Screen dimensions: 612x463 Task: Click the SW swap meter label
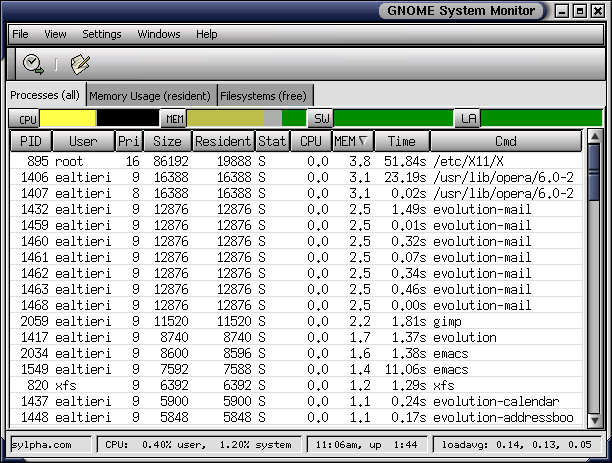tap(320, 119)
